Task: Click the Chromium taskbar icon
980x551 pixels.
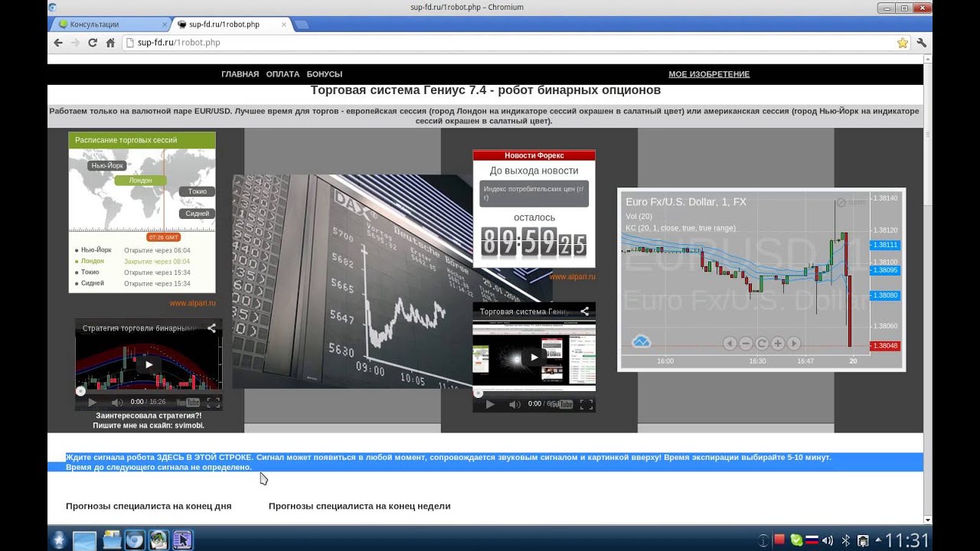Action: pyautogui.click(x=135, y=540)
